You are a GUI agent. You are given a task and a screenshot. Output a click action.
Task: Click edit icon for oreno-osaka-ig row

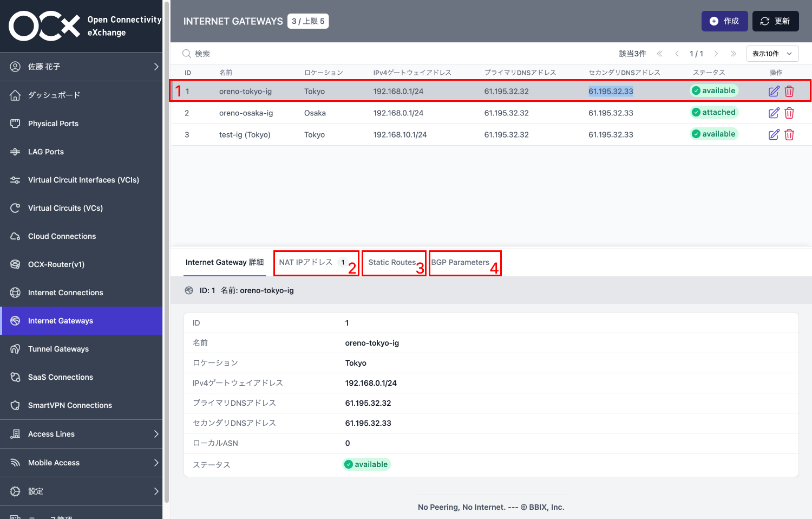[x=774, y=113]
